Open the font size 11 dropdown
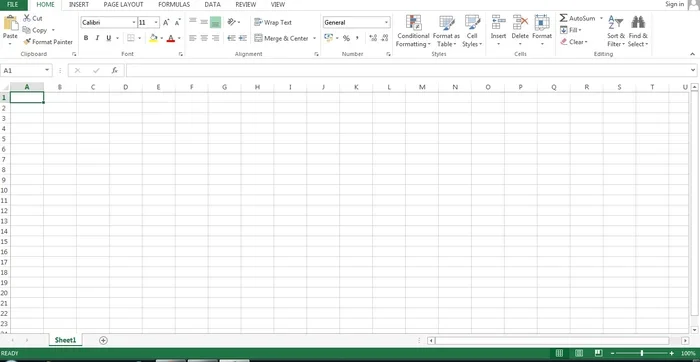The height and width of the screenshot is (362, 700). 156,22
